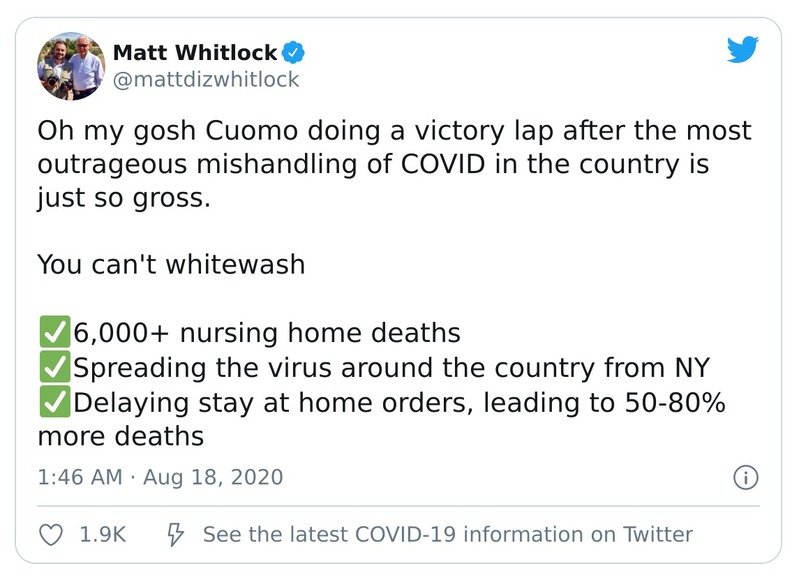Open the tweet info circle icon
The image size is (799, 587).
pyautogui.click(x=744, y=478)
